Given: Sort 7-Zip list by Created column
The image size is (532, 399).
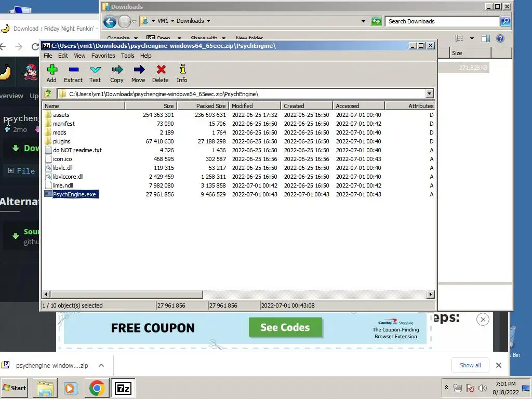Looking at the screenshot, I should (307, 106).
